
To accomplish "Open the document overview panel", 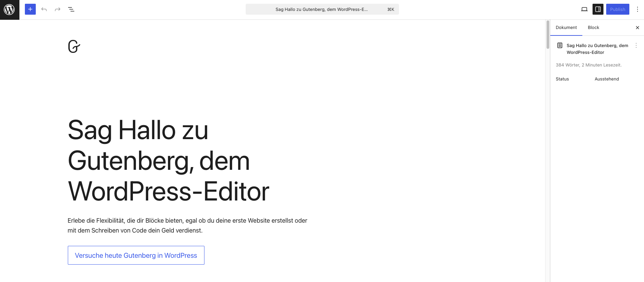I will (x=71, y=9).
